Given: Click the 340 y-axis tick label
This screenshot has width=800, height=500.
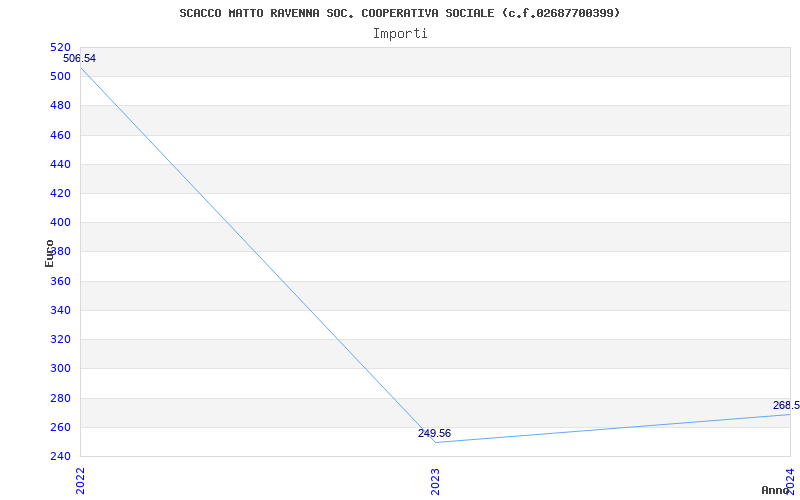Looking at the screenshot, I should point(60,310).
